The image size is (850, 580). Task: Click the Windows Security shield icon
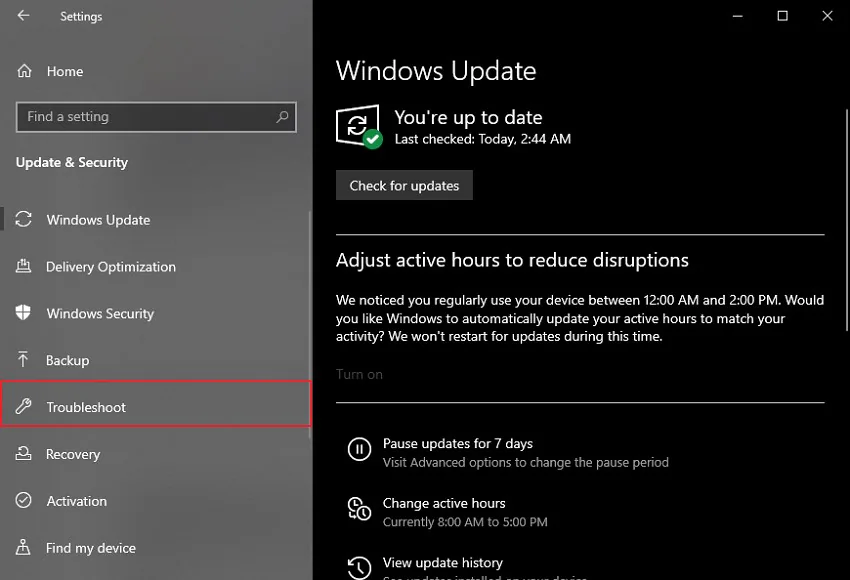pyautogui.click(x=23, y=313)
